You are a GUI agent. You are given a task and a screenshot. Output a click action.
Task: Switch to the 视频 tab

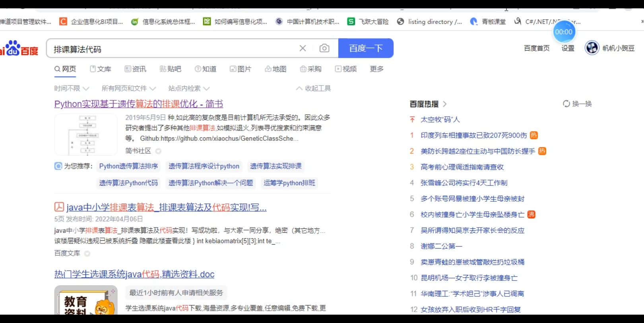(x=346, y=69)
